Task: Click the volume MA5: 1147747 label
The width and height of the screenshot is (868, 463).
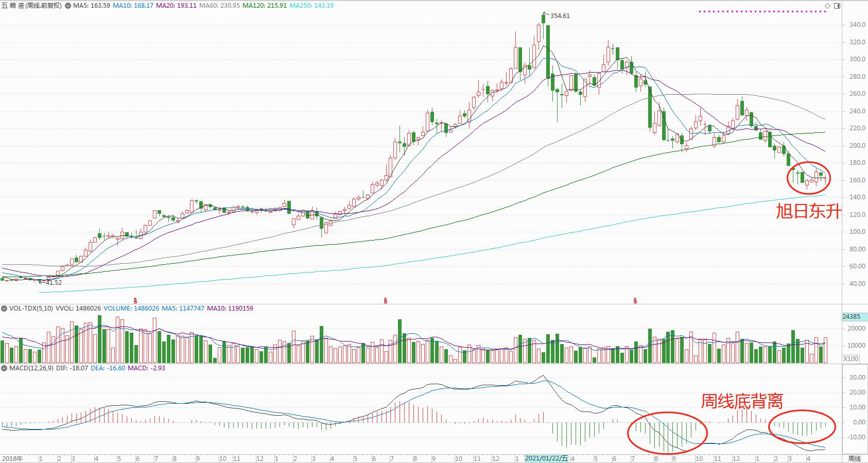Action: tap(183, 308)
